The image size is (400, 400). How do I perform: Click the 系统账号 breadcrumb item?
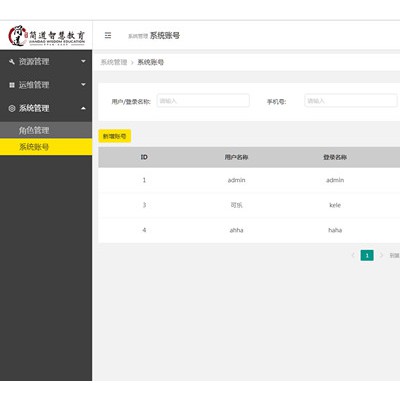(150, 62)
